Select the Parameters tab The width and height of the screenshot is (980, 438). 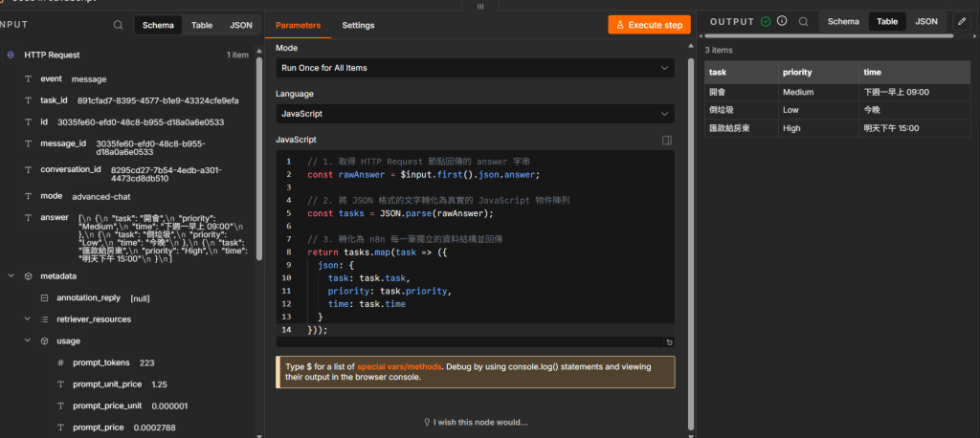click(299, 26)
